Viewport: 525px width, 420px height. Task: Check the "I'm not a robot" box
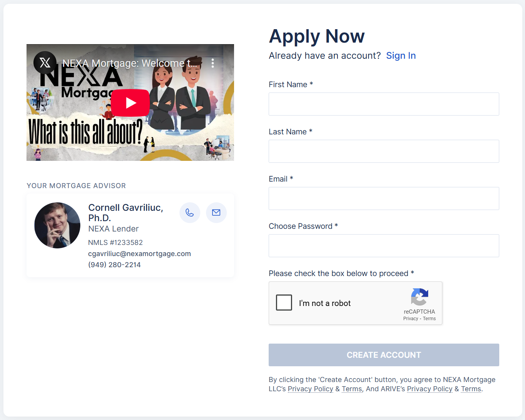pos(284,303)
